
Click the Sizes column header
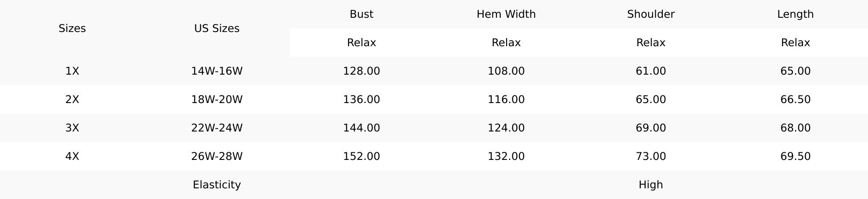pyautogui.click(x=72, y=28)
